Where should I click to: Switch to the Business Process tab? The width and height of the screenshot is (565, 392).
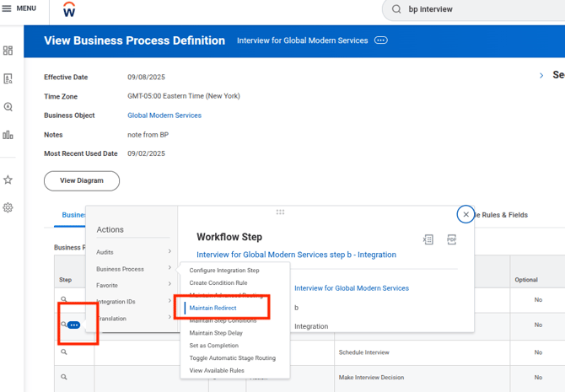[x=73, y=215]
